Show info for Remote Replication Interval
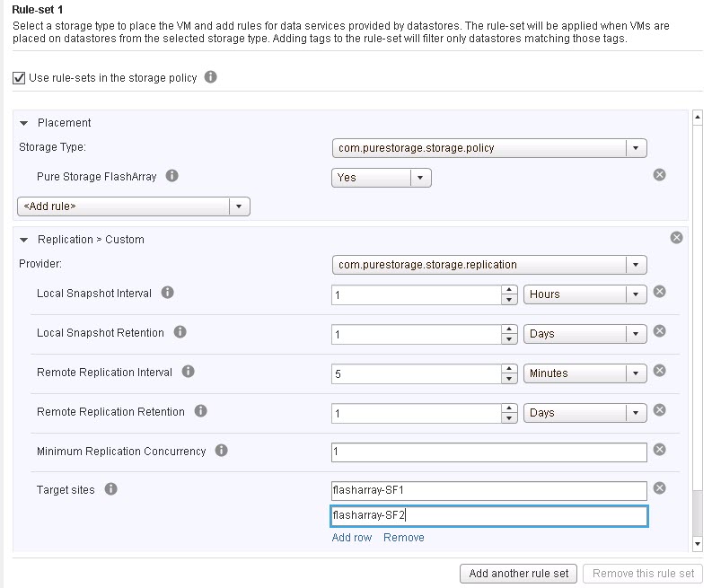The height and width of the screenshot is (588, 712). (188, 372)
